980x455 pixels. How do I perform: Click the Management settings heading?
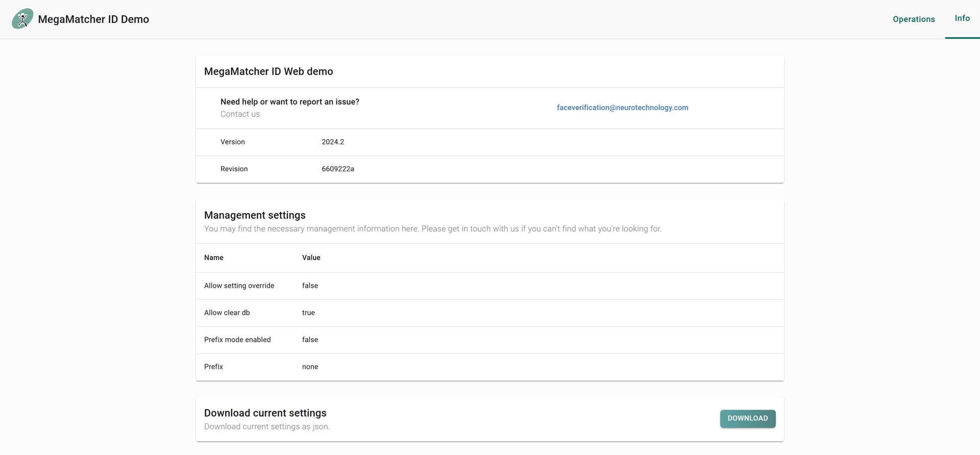(x=255, y=215)
